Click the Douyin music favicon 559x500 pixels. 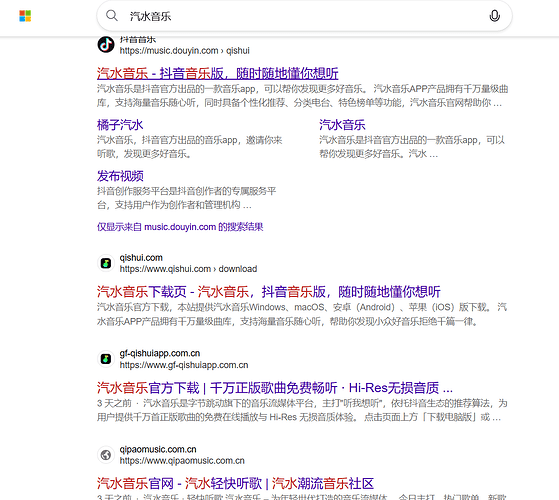tap(106, 45)
